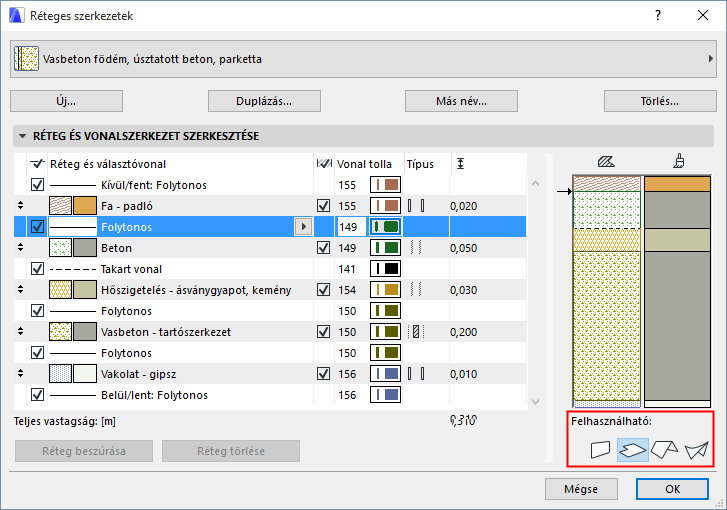
Task: Open pen picker for Hőszigetelés row 154
Action: [385, 290]
